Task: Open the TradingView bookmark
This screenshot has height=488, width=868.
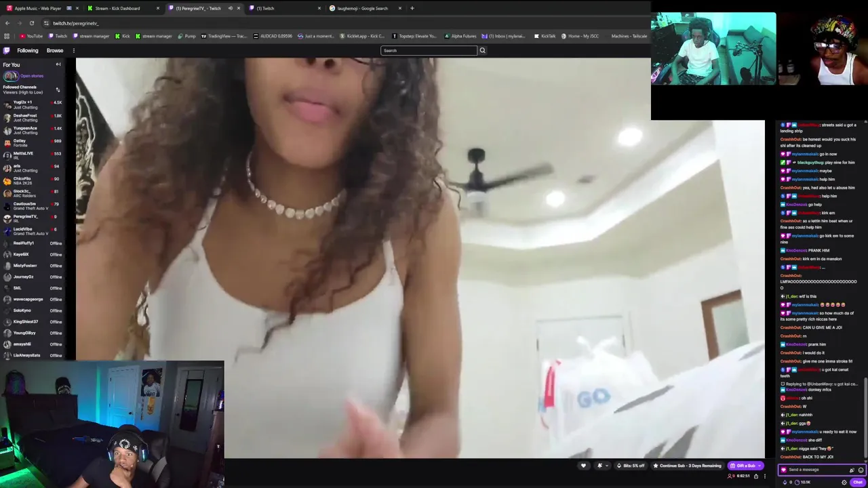Action: coord(224,36)
